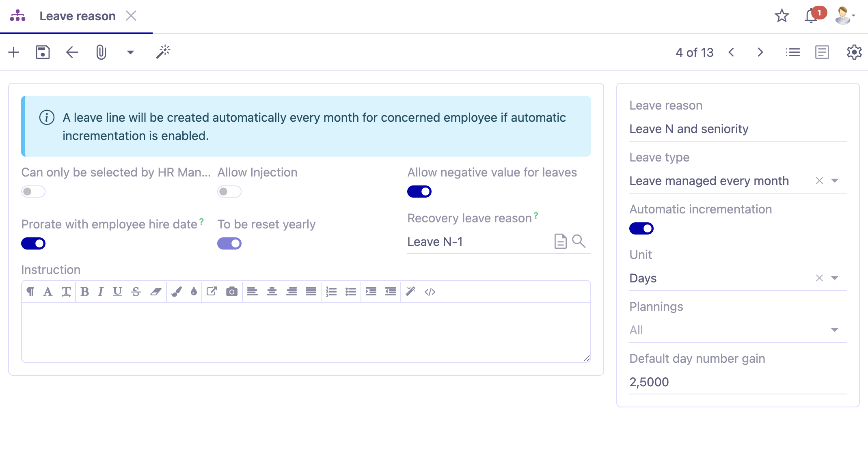Viewport: 868px width, 465px height.
Task: Apply strikethrough formatting in the editor
Action: pos(136,291)
